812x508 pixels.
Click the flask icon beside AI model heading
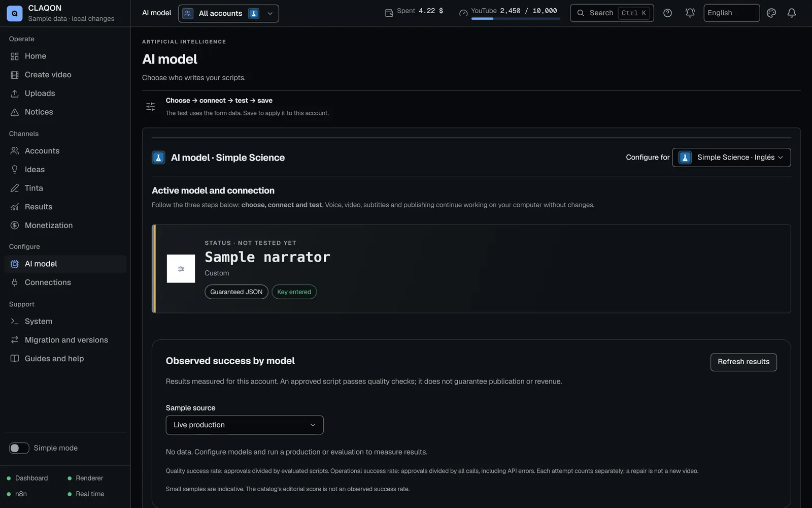158,157
